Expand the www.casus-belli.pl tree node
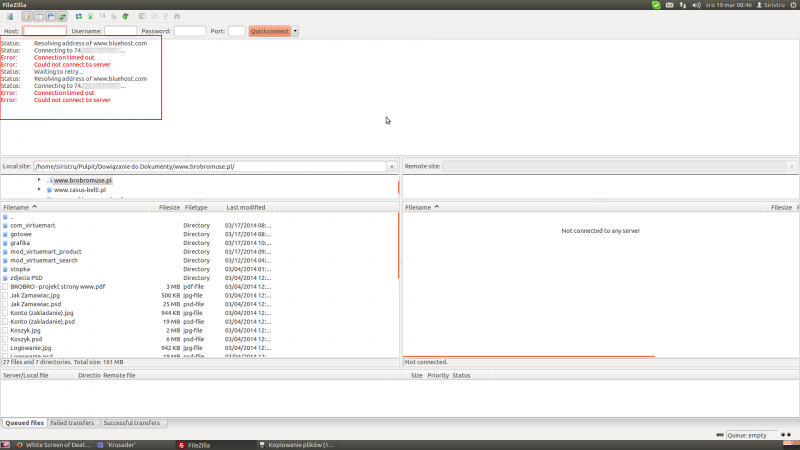This screenshot has width=800, height=450. (x=39, y=189)
